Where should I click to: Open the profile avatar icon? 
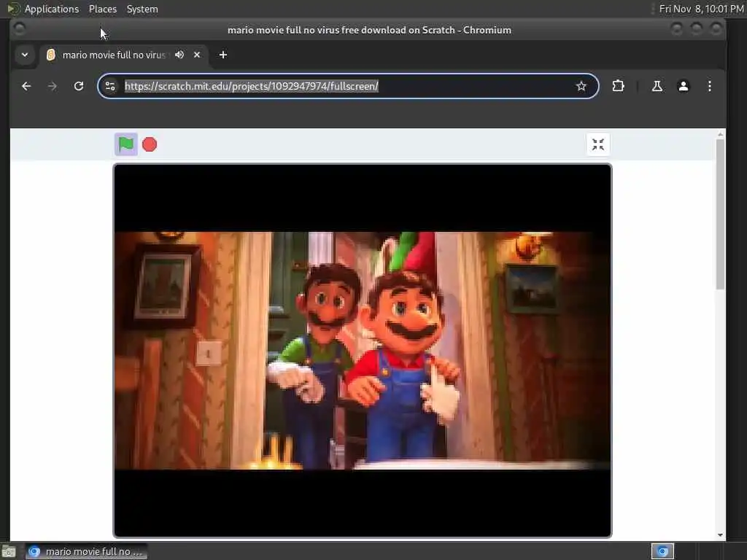pyautogui.click(x=683, y=86)
